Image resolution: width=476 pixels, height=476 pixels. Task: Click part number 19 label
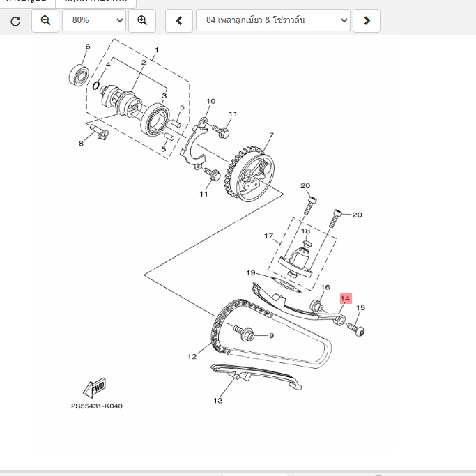(x=251, y=273)
